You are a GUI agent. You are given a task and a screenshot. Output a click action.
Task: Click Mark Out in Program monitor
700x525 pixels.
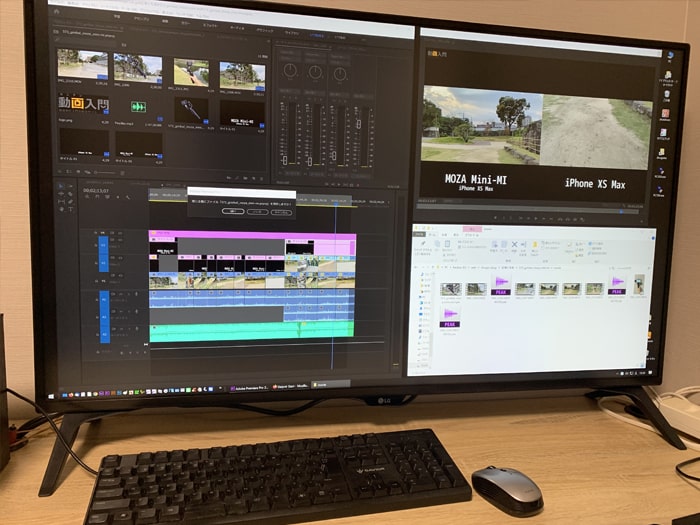click(x=512, y=218)
